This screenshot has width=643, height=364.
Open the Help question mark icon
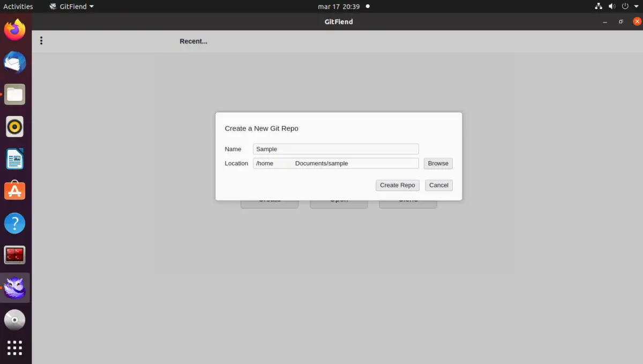coord(15,223)
